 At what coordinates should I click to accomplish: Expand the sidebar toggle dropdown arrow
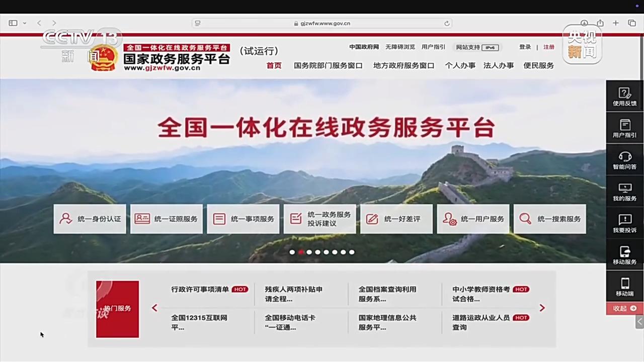pyautogui.click(x=24, y=23)
